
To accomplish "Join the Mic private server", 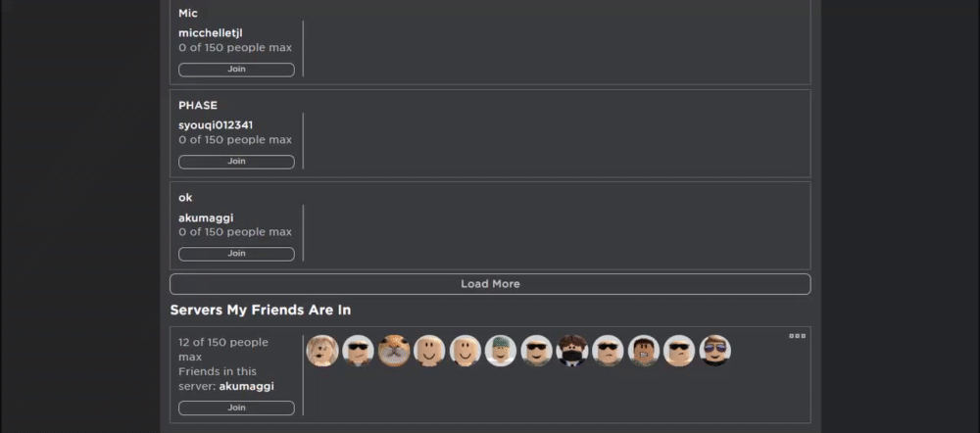I will (236, 70).
